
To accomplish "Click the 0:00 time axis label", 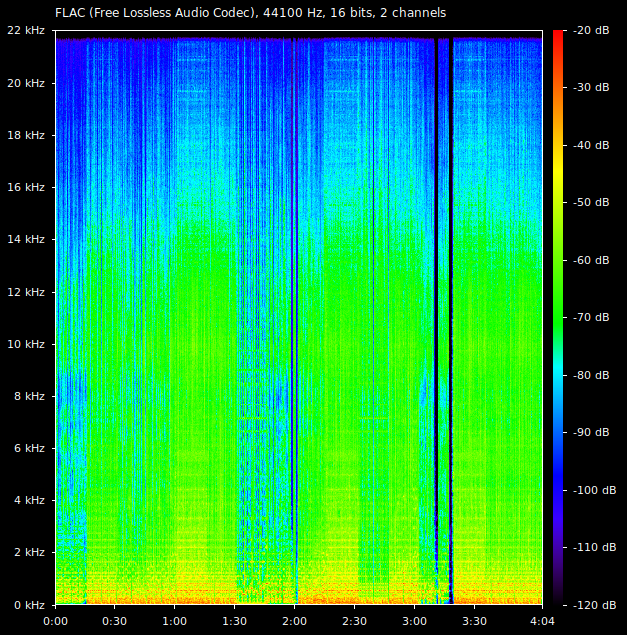I will pos(55,621).
